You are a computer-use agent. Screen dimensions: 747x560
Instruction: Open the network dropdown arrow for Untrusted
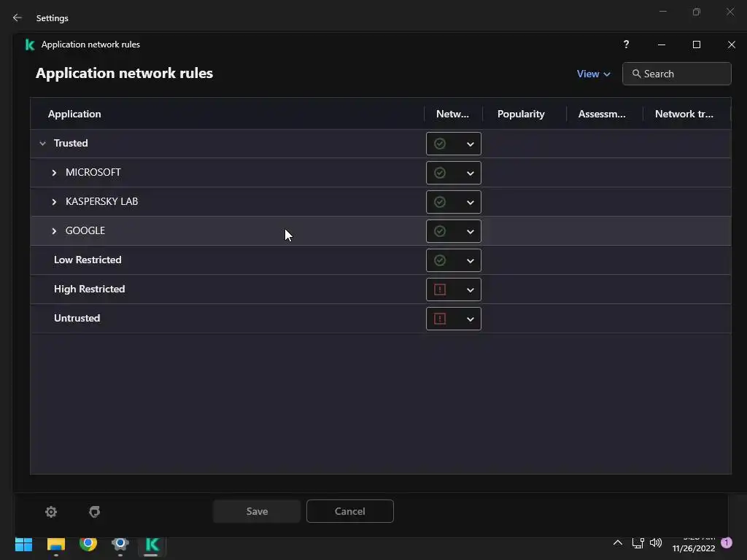coord(471,319)
